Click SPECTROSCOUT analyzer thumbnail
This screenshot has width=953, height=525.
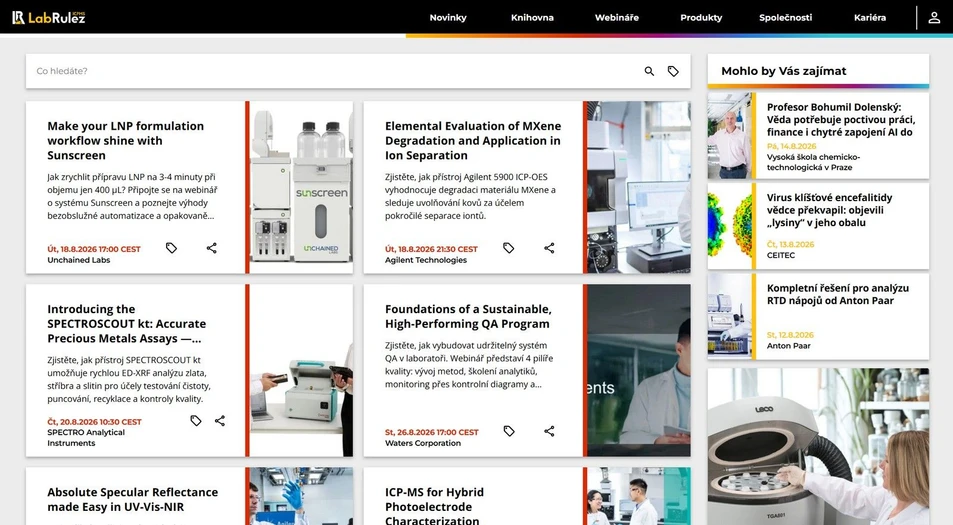[x=301, y=370]
